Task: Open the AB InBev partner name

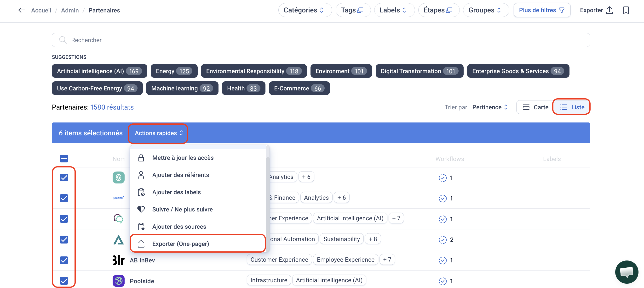Action: [142, 260]
